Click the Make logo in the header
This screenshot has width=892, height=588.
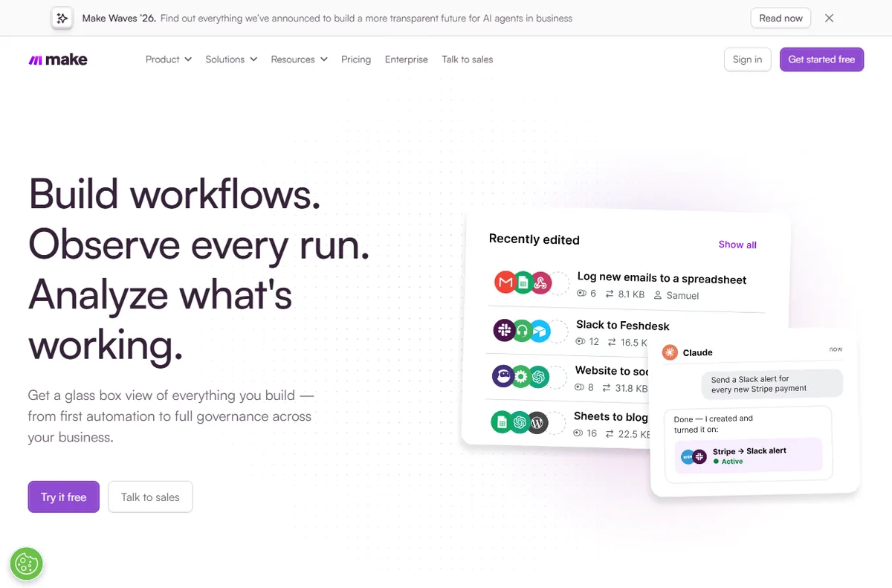57,59
